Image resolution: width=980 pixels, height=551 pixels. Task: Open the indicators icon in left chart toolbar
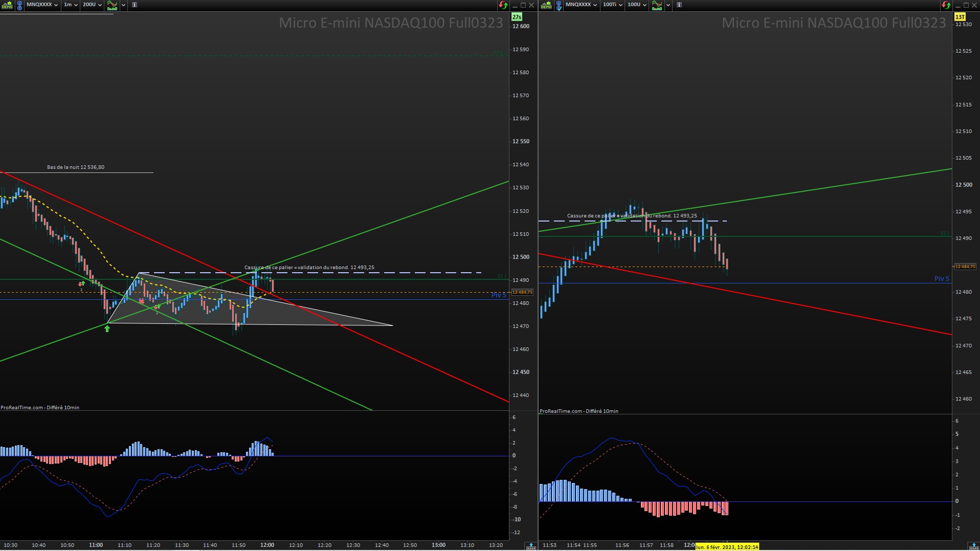[x=112, y=5]
